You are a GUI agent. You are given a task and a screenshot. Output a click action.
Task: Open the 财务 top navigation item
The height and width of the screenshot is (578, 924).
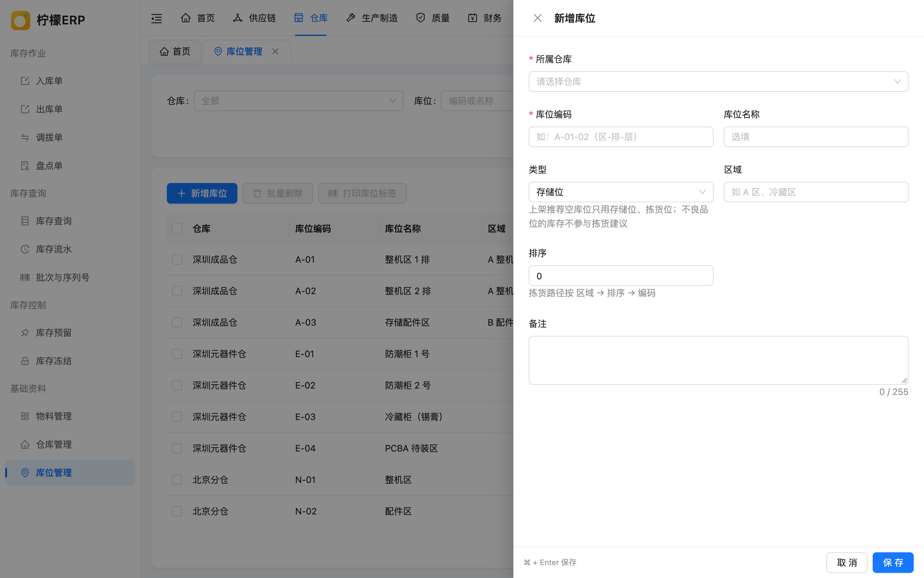[484, 18]
